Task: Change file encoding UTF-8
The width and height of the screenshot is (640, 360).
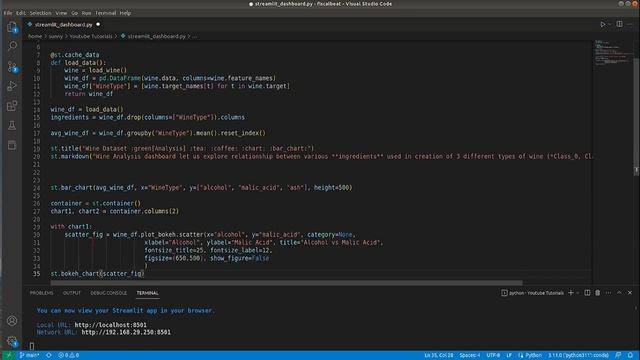Action: pos(493,355)
